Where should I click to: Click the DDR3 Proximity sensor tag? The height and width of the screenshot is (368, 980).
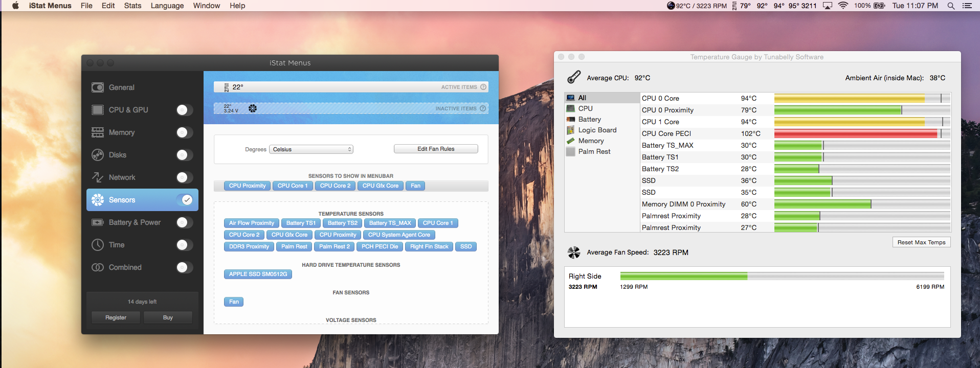(x=249, y=246)
